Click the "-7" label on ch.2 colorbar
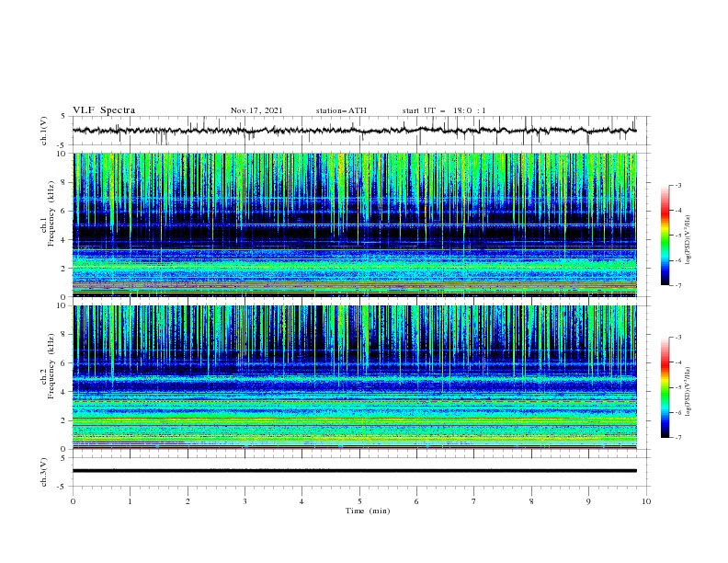728x563 pixels. [x=678, y=437]
